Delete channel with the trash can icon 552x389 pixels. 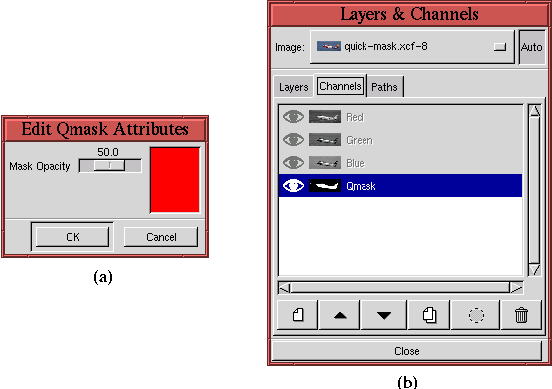point(521,315)
